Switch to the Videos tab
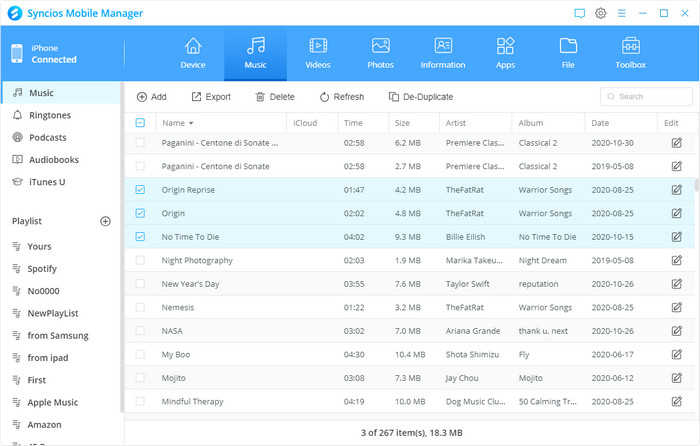 coord(318,53)
